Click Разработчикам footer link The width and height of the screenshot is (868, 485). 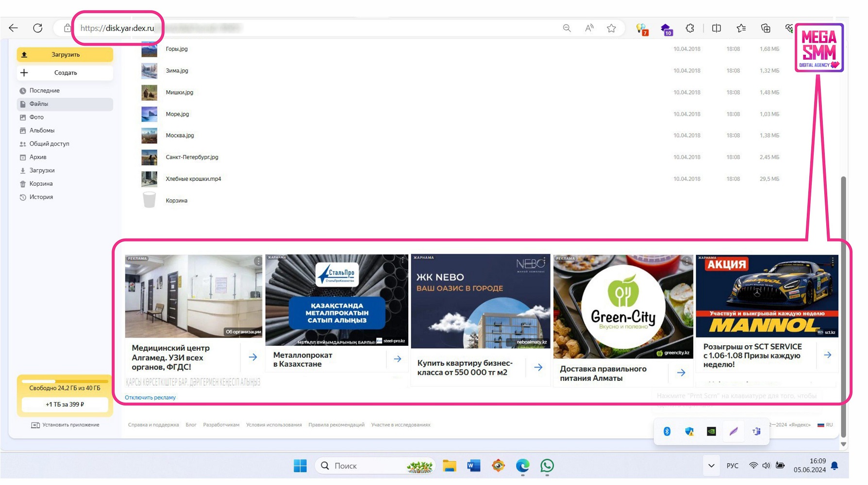221,425
